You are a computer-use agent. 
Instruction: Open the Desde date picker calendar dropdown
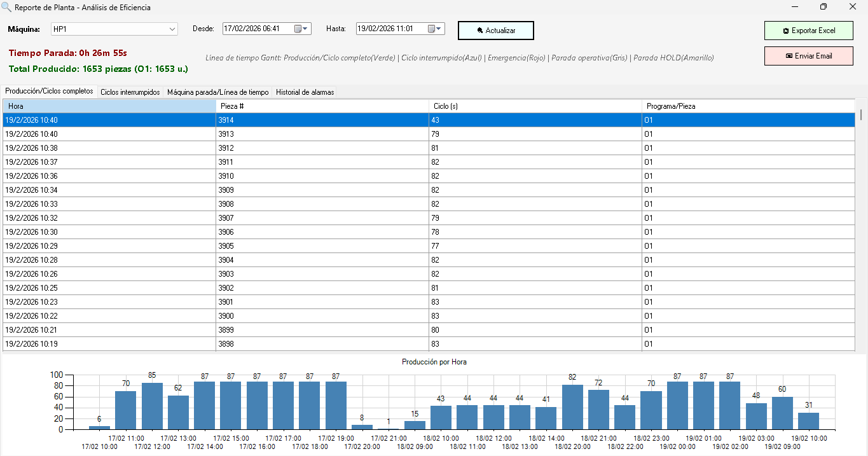[x=301, y=29]
